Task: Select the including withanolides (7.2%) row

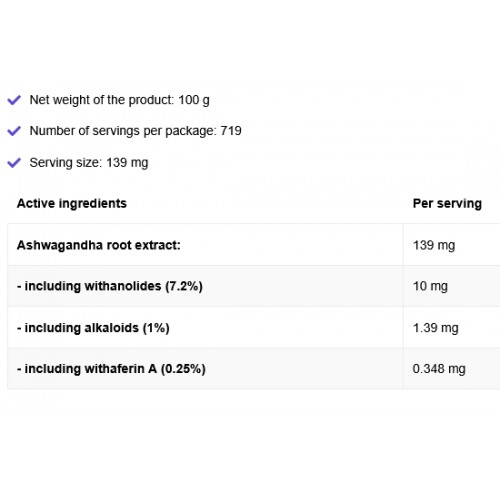Action: pyautogui.click(x=253, y=286)
